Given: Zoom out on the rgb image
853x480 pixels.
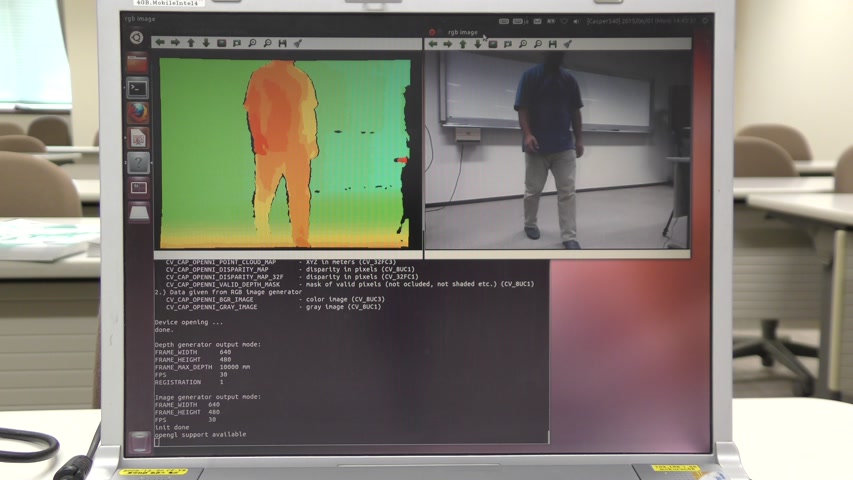Looking at the screenshot, I should 538,44.
